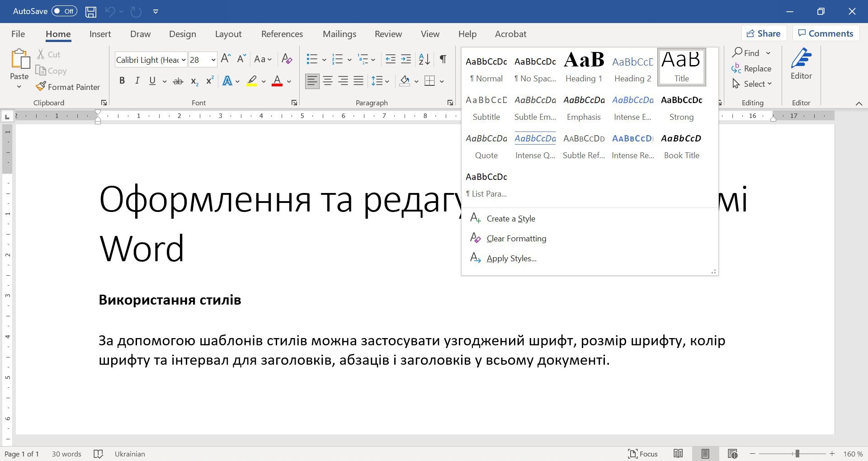Open the Review ribbon tab

388,33
